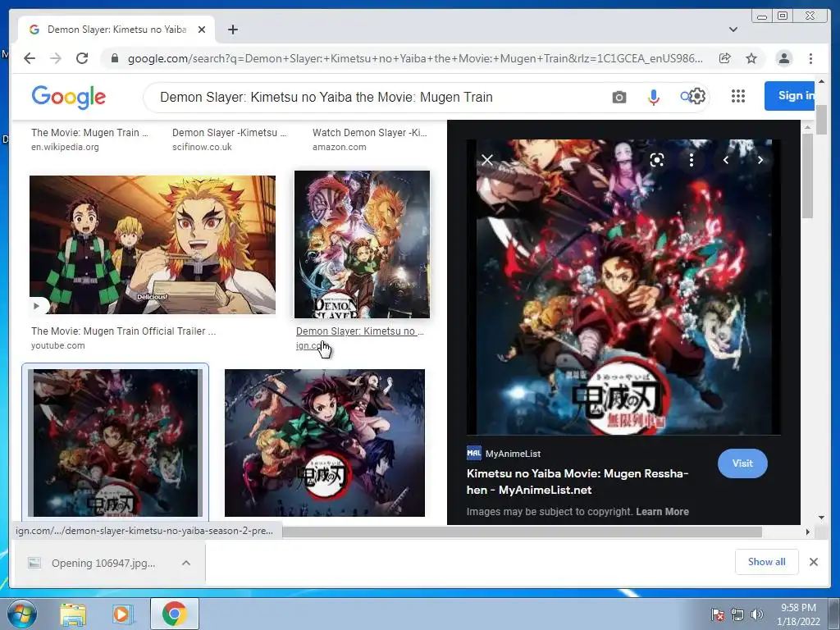Viewport: 840px width, 630px height.
Task: Start voice search with the microphone
Action: tap(653, 97)
